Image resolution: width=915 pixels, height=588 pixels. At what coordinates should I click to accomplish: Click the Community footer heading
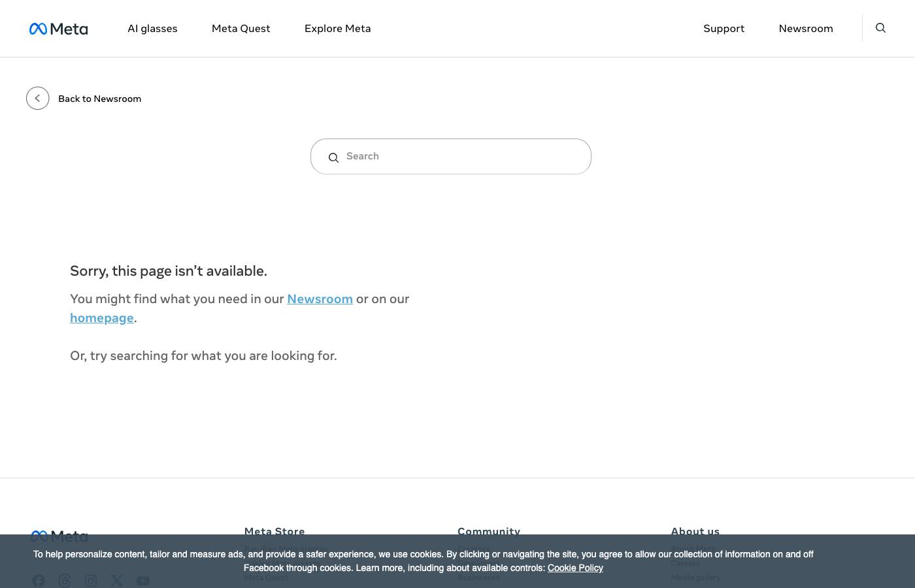[x=488, y=531]
